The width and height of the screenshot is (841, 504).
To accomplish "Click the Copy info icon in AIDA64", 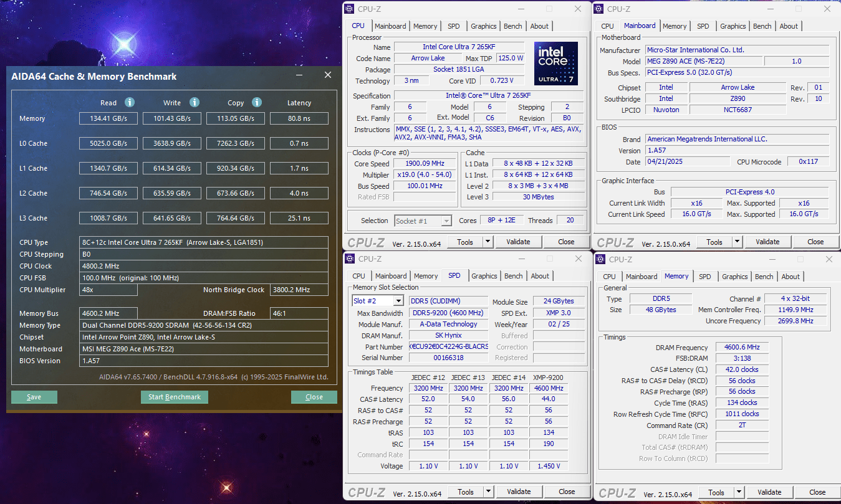I will [256, 102].
